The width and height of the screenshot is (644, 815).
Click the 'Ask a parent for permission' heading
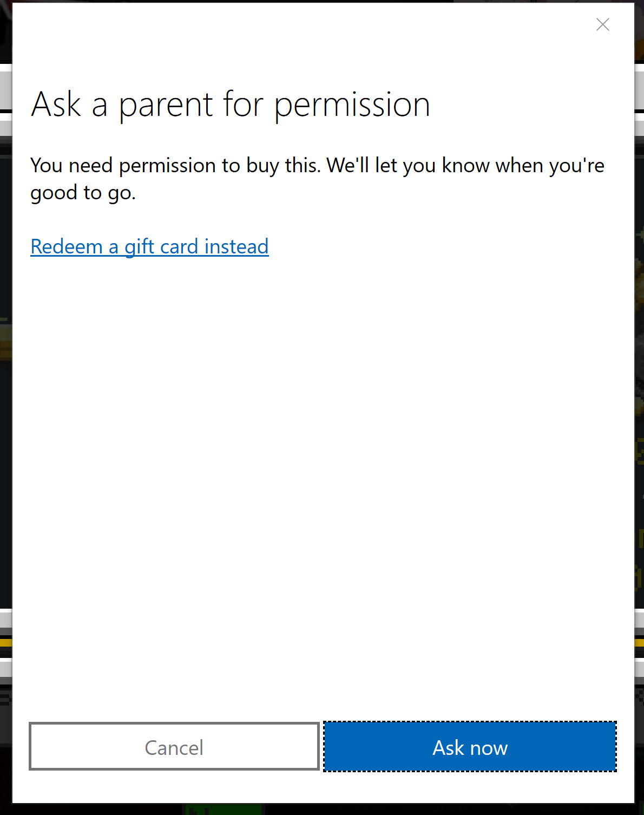click(231, 104)
